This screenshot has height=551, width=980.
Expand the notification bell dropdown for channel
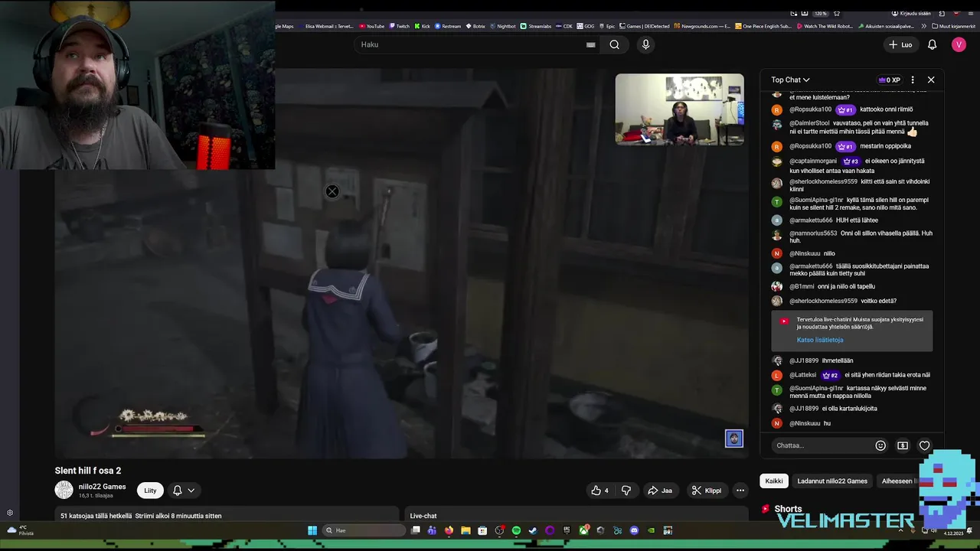pyautogui.click(x=184, y=491)
